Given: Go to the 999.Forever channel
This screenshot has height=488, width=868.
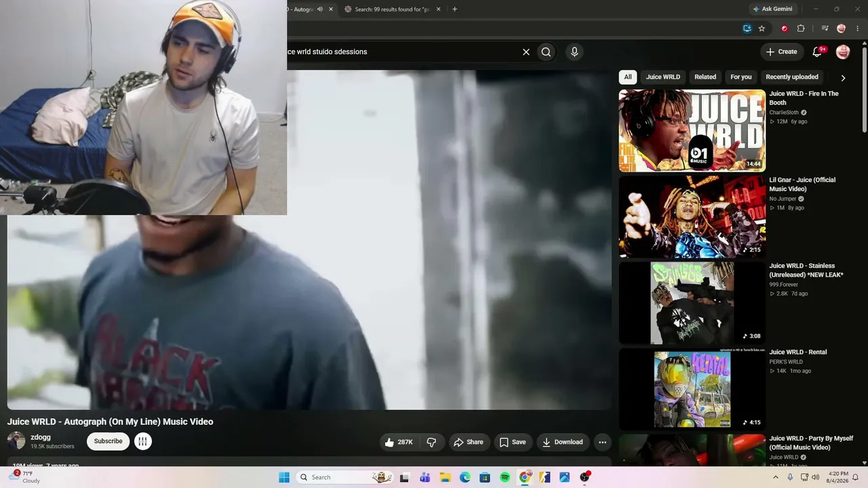Looking at the screenshot, I should tap(785, 285).
